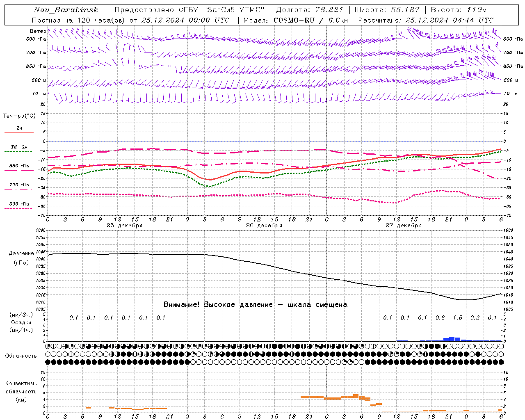The height and width of the screenshot is (420, 525).
Task: Click the '(мм/3ч.)' units label
Action: tap(21, 315)
